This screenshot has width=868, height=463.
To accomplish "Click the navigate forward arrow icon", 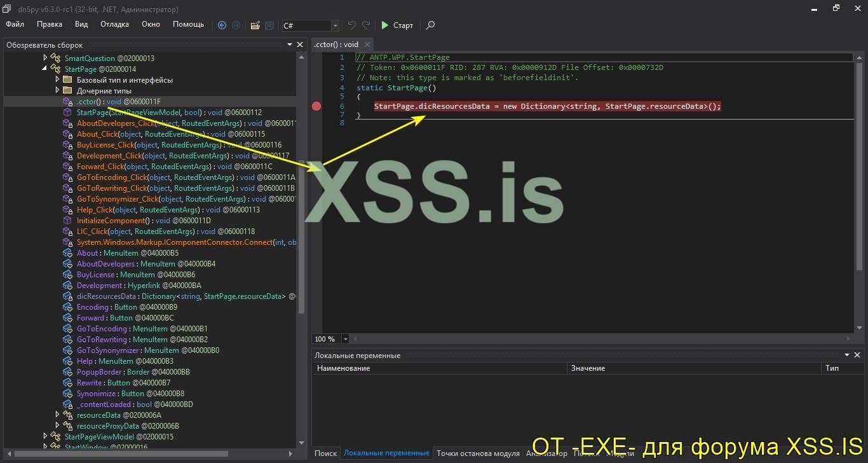I will point(236,25).
